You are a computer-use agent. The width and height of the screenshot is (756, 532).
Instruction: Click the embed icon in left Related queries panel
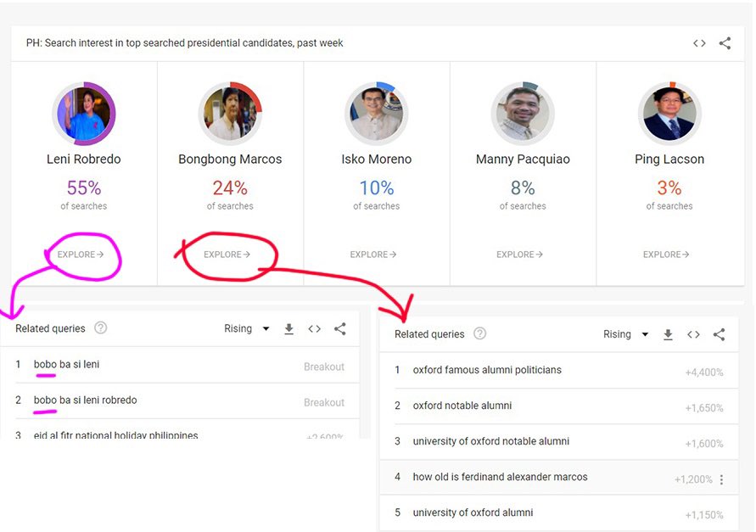[x=314, y=328]
